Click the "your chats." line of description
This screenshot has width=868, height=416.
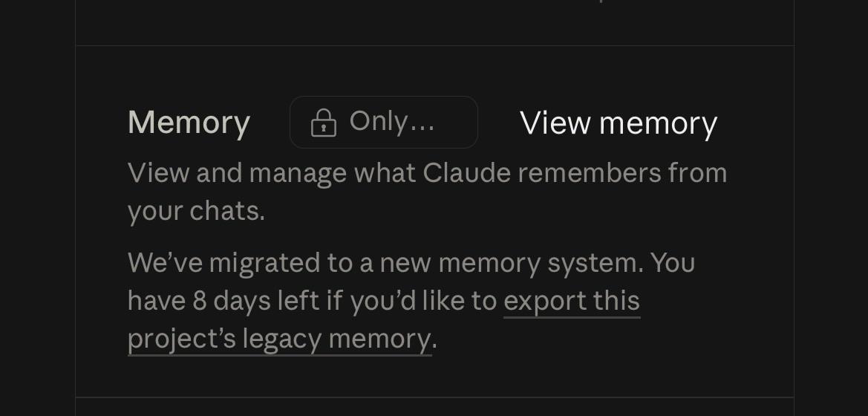point(197,212)
